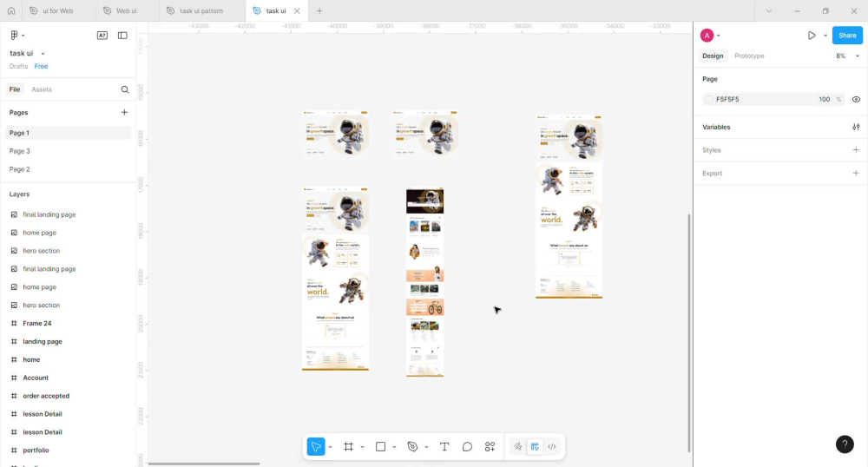Image resolution: width=868 pixels, height=467 pixels.
Task: Open the Assets tab
Action: click(42, 89)
